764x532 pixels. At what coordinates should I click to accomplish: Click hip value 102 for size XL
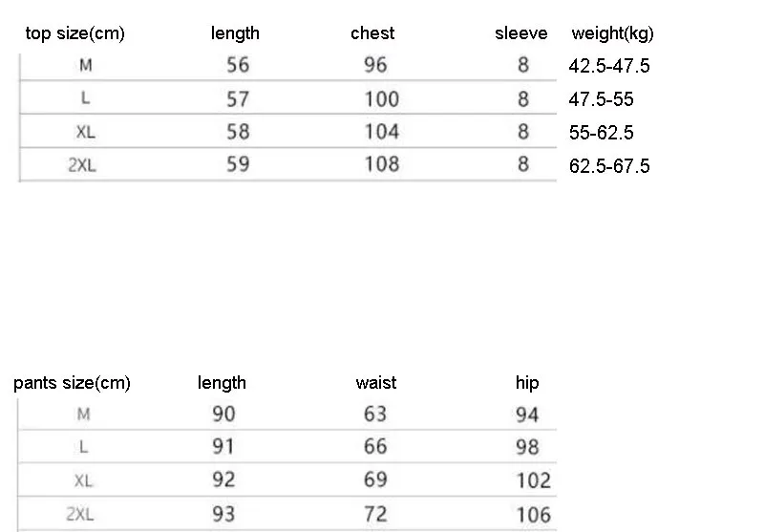(x=533, y=480)
